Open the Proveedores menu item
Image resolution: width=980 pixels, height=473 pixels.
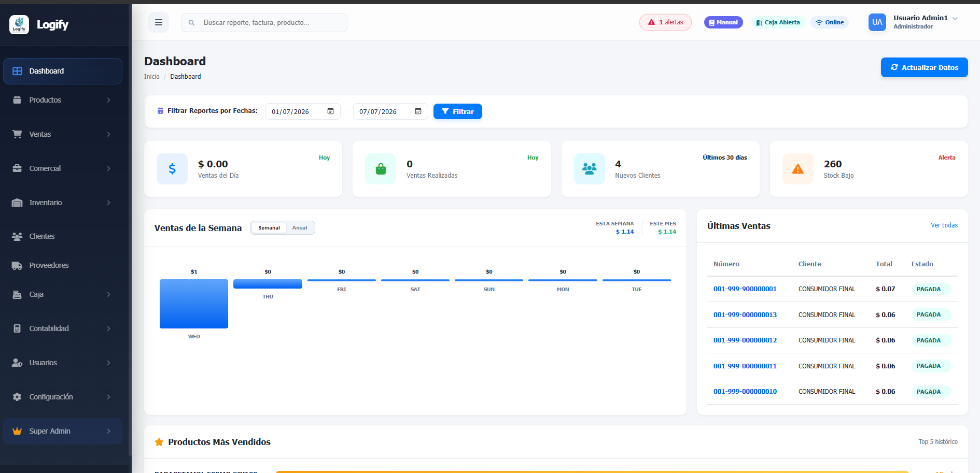point(63,265)
